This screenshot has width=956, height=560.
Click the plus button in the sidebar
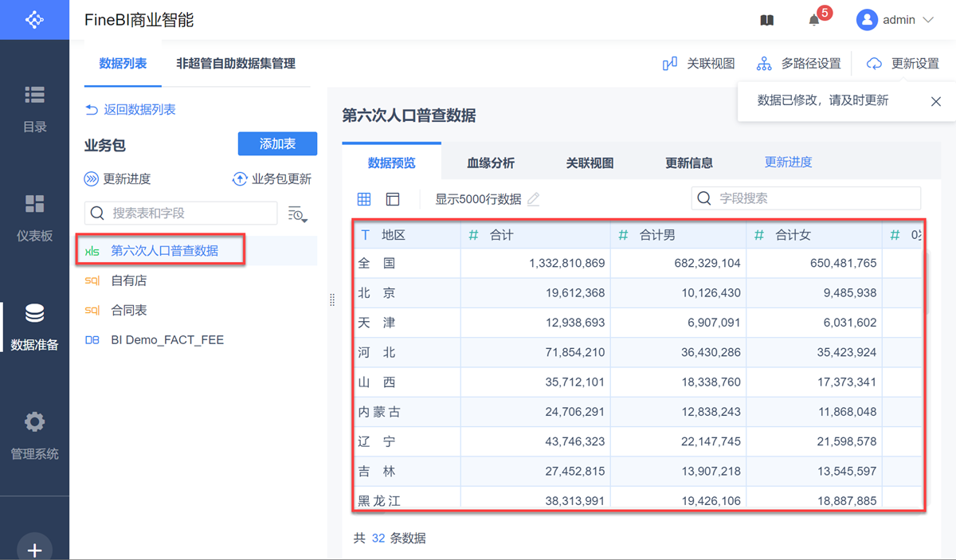35,550
